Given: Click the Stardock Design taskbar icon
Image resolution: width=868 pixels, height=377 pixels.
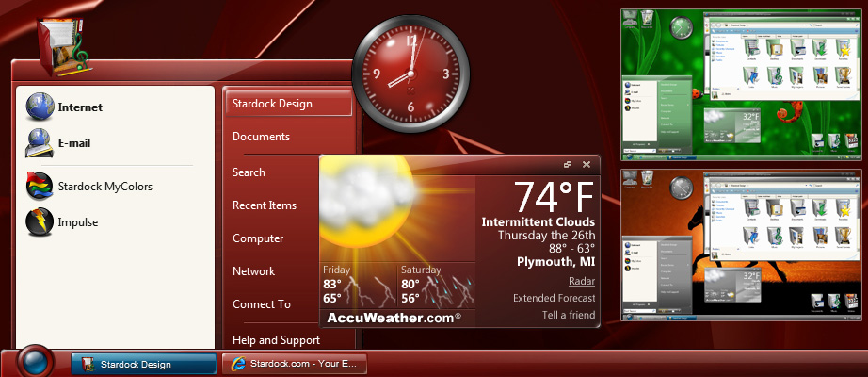Looking at the screenshot, I should pyautogui.click(x=88, y=364).
